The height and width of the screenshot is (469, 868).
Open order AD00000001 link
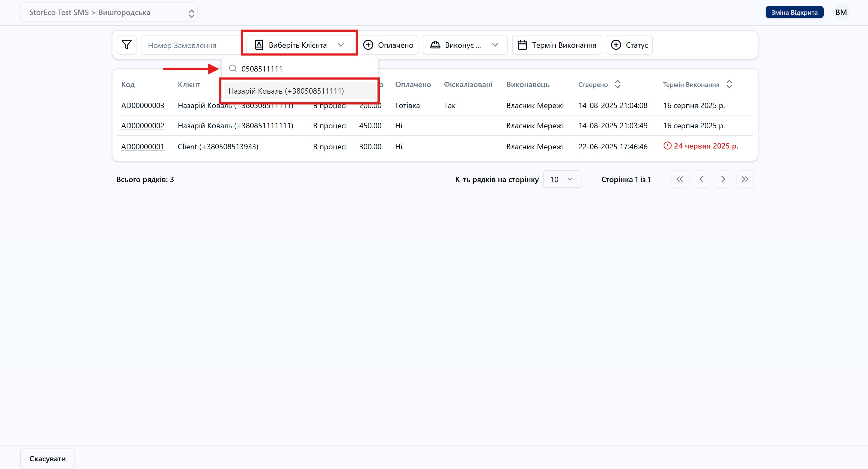tap(142, 147)
